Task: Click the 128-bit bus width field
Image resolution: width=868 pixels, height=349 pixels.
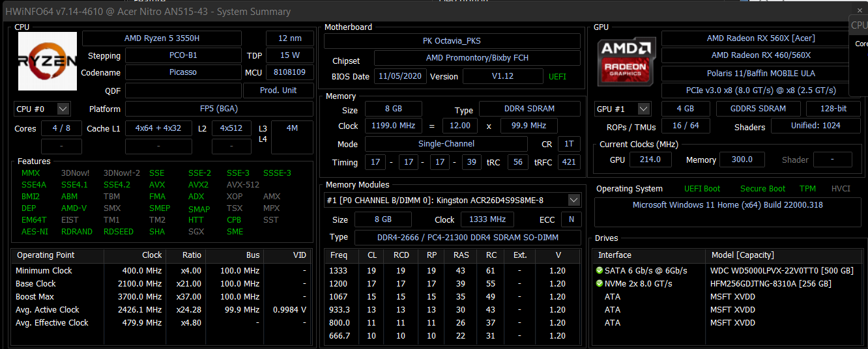Action: [x=833, y=109]
